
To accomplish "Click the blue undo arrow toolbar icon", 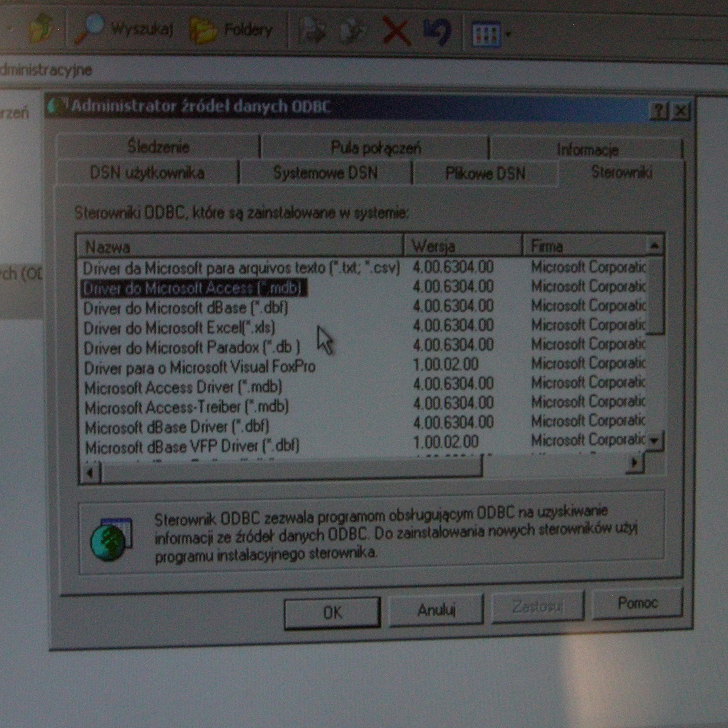I will click(x=437, y=32).
